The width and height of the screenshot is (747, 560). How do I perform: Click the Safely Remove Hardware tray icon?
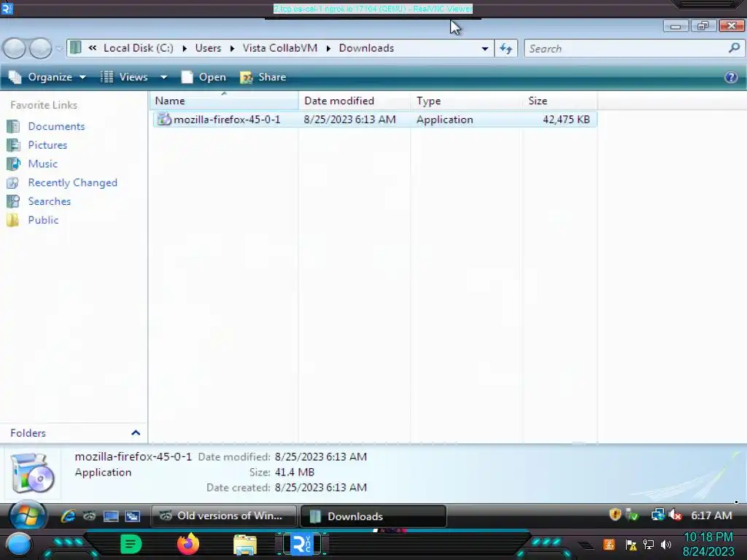click(632, 516)
